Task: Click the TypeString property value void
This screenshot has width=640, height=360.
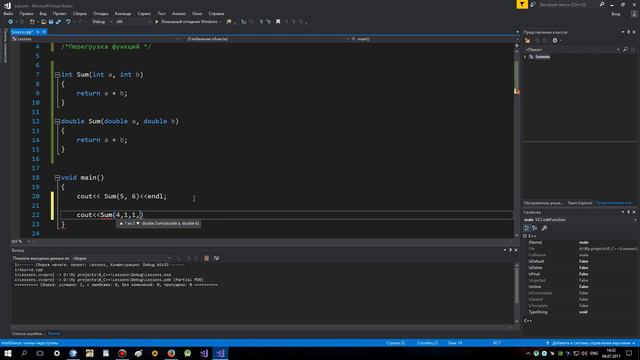Action: 583,312
